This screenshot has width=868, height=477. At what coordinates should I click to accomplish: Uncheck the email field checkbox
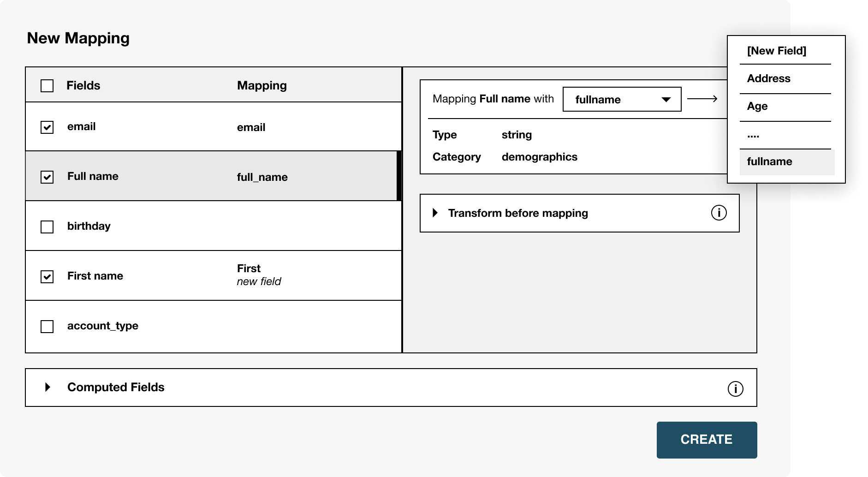(47, 127)
